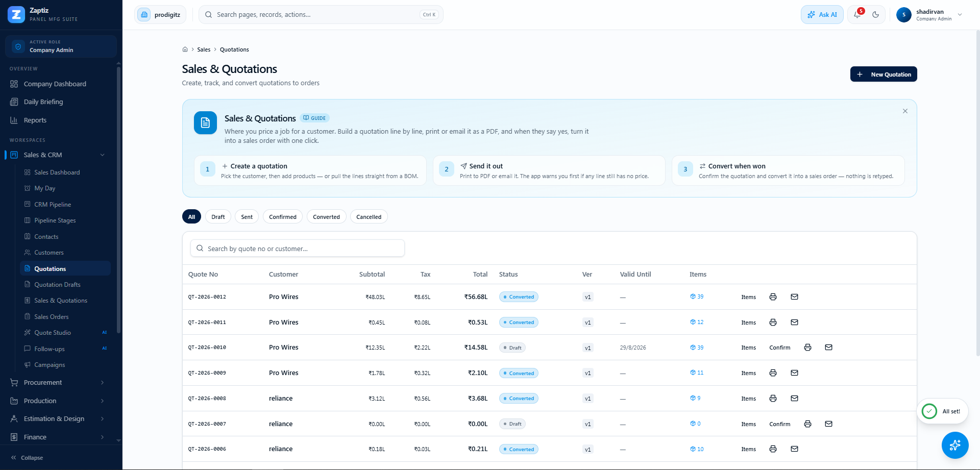This screenshot has width=980, height=470.
Task: Open Reports in sidebar
Action: (35, 120)
